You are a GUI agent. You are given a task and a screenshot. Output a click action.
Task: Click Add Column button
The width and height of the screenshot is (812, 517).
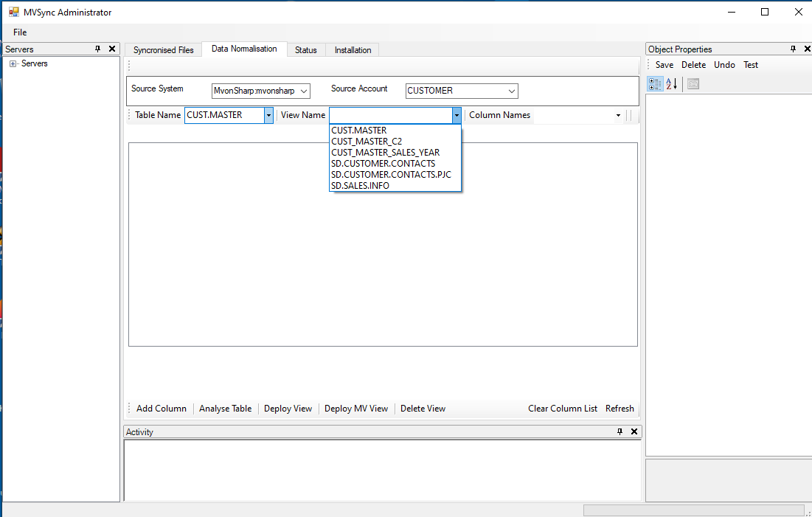(x=162, y=408)
